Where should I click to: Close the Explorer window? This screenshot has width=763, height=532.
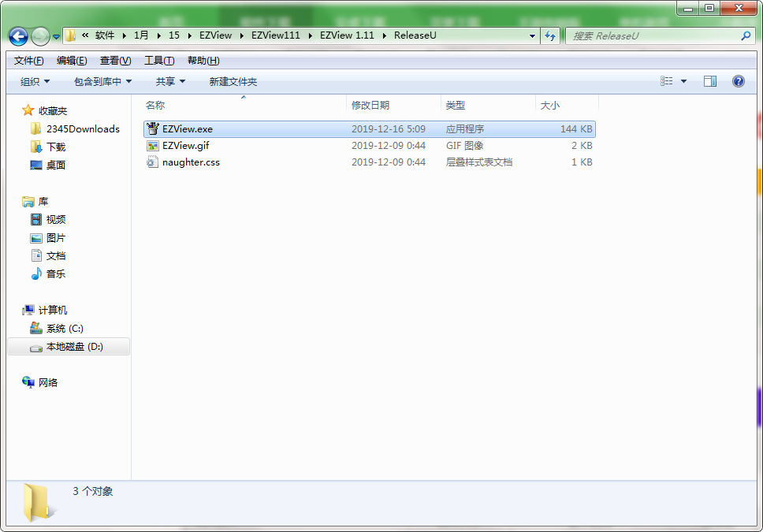coord(739,8)
